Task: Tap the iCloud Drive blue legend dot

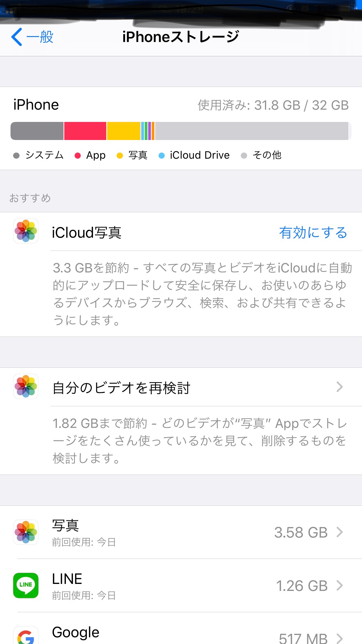Action: click(x=161, y=155)
